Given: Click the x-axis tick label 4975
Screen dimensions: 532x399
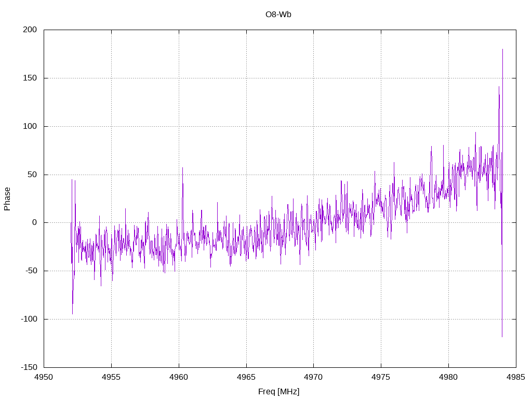Looking at the screenshot, I should tap(381, 377).
